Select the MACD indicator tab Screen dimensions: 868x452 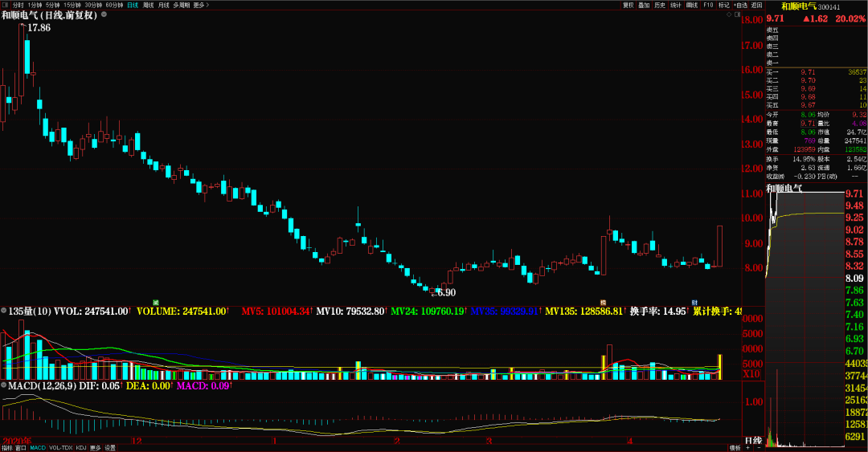tap(38, 448)
